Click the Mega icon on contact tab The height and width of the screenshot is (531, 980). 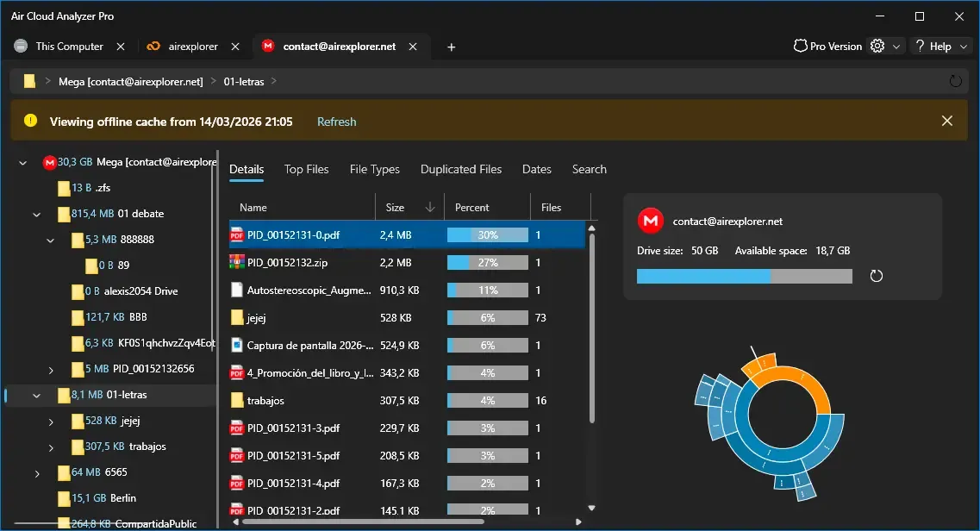click(268, 46)
